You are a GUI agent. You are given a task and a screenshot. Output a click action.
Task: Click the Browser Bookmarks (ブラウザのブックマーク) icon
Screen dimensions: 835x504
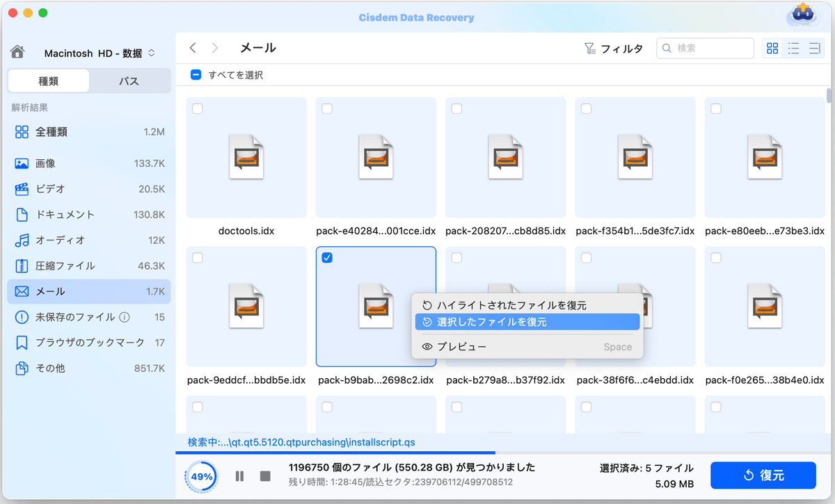(22, 343)
